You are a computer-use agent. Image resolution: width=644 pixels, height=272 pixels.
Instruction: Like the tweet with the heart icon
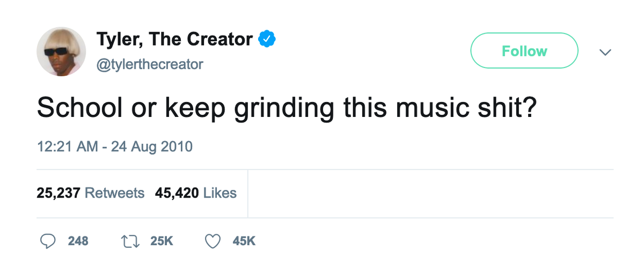pos(213,241)
